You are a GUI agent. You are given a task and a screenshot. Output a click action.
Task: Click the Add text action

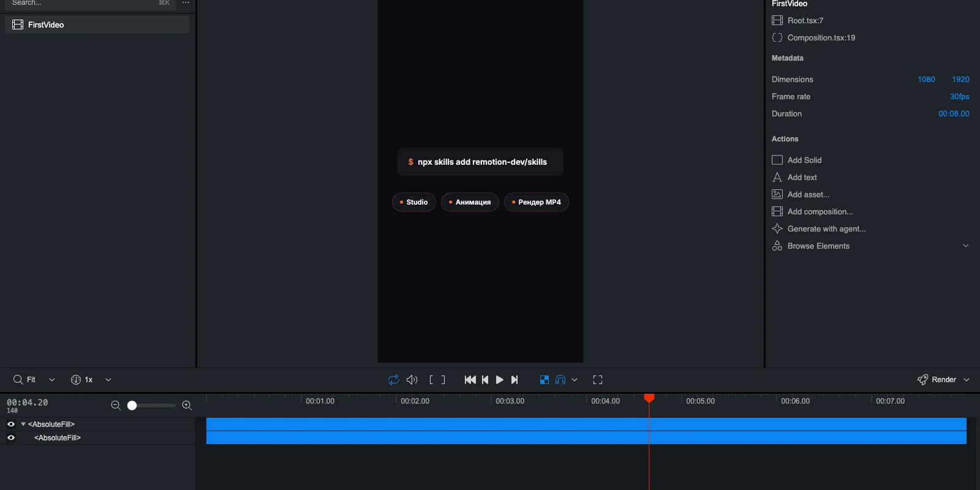coord(794,177)
